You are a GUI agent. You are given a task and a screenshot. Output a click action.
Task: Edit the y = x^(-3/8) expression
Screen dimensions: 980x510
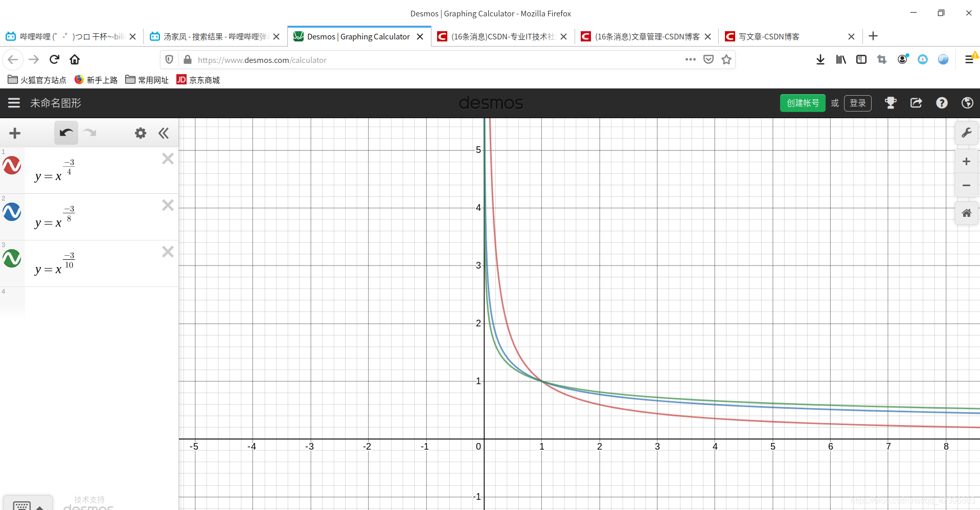click(x=55, y=217)
